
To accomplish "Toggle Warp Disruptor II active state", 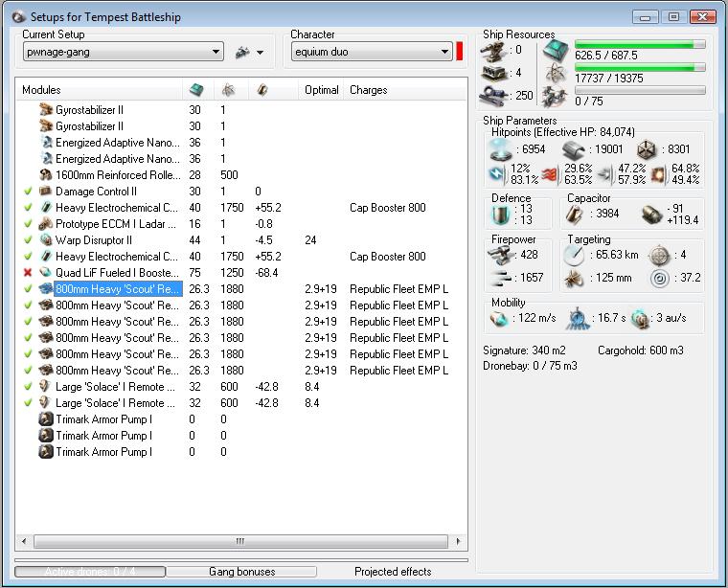I will [x=28, y=240].
